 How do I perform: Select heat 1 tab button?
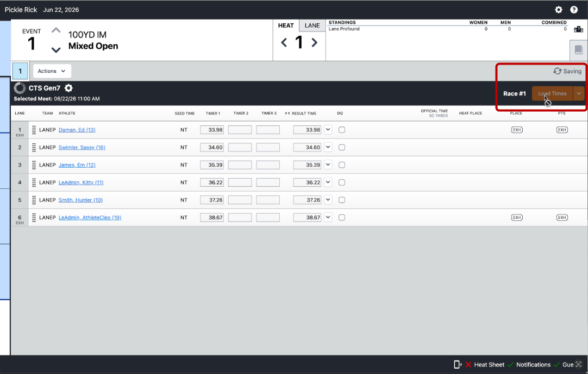pos(20,71)
